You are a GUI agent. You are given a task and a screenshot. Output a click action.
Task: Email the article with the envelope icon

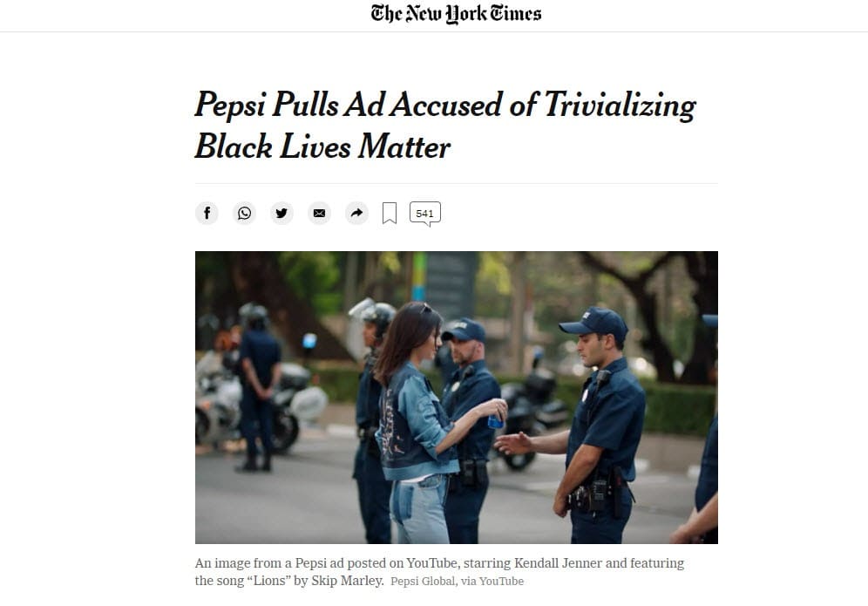click(x=319, y=213)
